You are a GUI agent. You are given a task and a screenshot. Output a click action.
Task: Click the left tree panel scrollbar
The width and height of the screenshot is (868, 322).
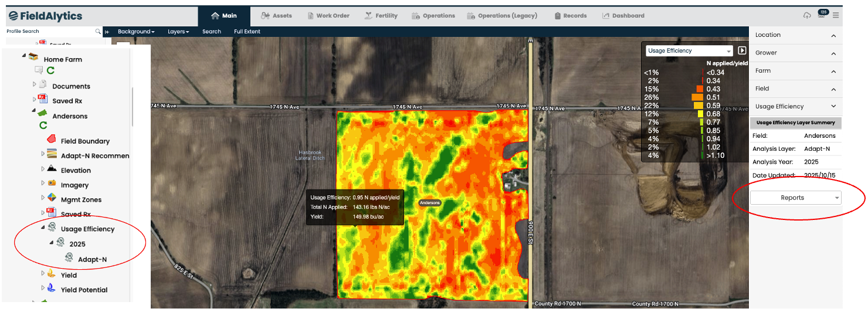(133, 107)
